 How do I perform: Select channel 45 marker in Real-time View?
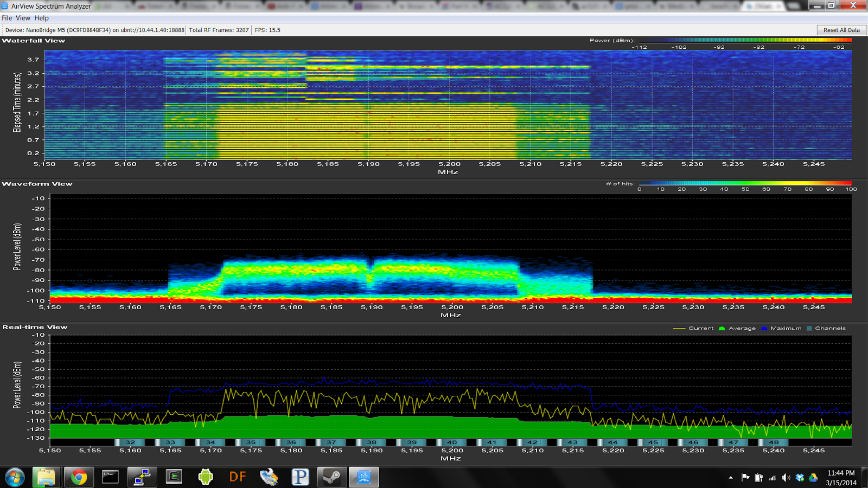(653, 442)
